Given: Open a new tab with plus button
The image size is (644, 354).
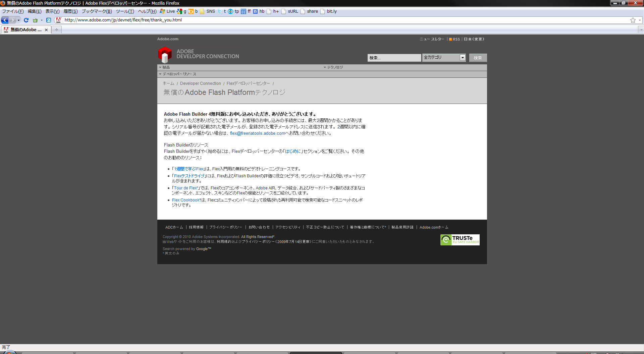Looking at the screenshot, I should (57, 30).
